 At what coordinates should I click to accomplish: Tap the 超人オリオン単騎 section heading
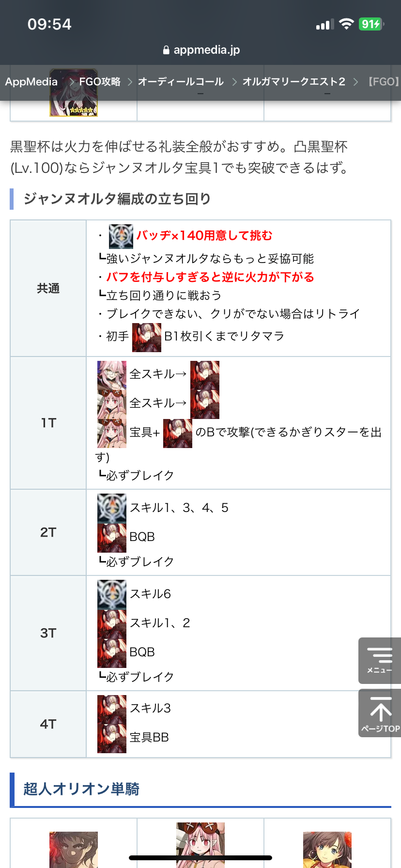[x=81, y=789]
